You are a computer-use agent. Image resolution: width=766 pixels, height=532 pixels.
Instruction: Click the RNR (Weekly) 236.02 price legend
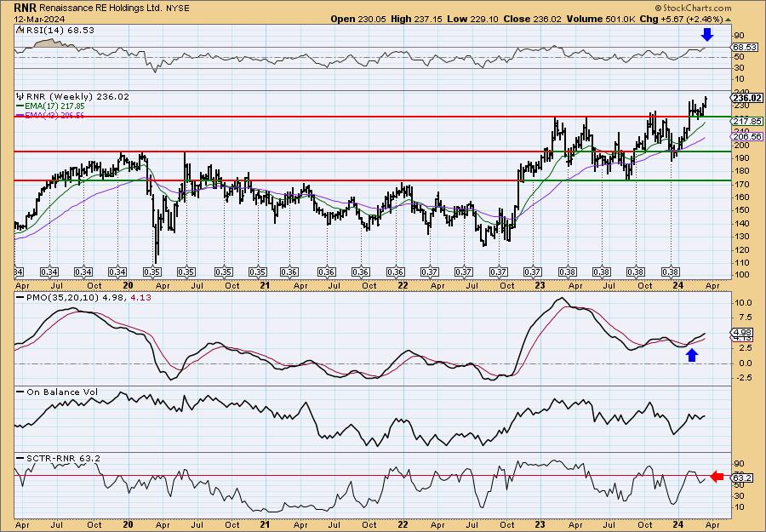pyautogui.click(x=73, y=96)
